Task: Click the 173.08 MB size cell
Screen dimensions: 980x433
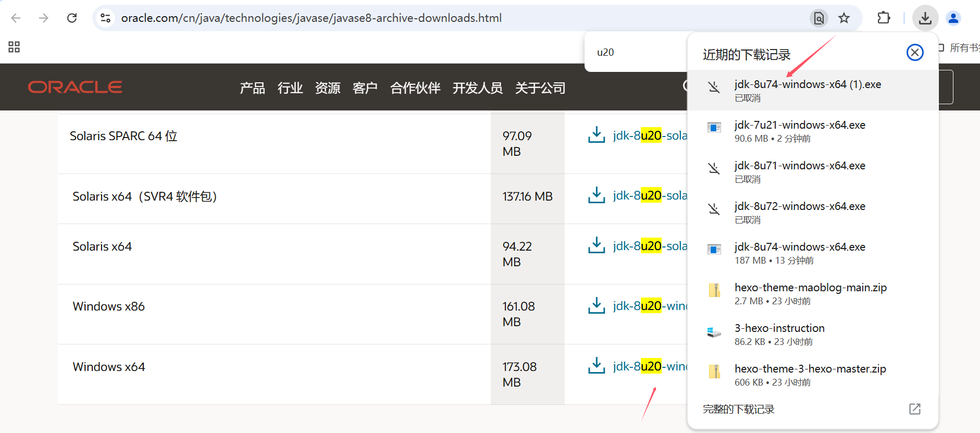Action: point(528,374)
